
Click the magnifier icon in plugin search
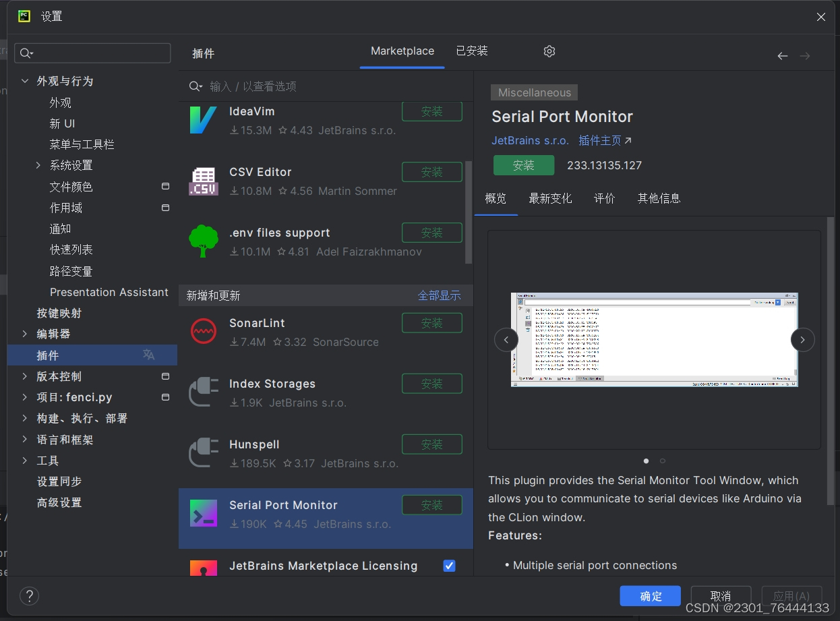(x=196, y=86)
